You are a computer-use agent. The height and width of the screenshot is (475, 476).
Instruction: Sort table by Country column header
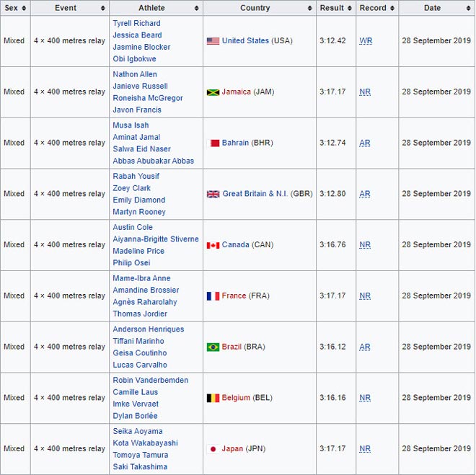(x=259, y=8)
